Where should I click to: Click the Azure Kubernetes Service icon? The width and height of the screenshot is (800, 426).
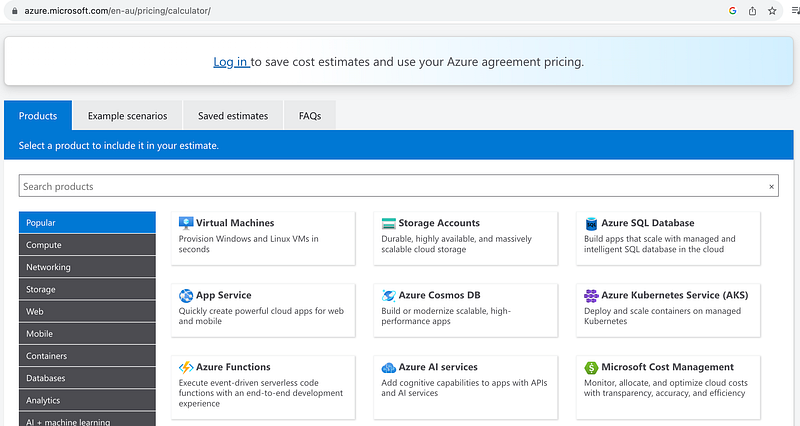[591, 295]
